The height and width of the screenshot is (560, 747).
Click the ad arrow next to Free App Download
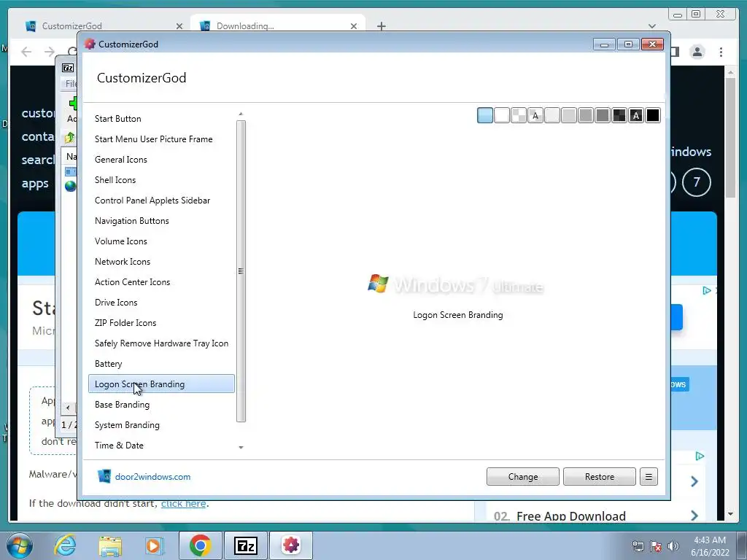point(694,516)
